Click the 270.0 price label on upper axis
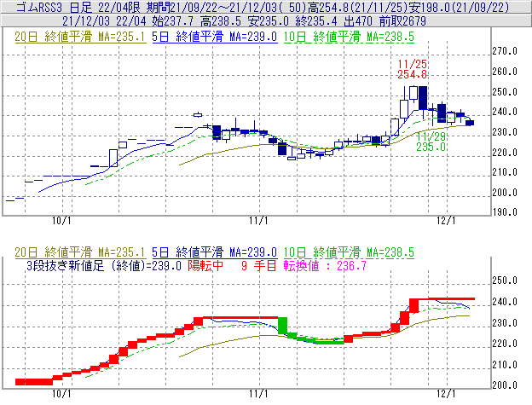Viewport: 532px width, 405px height. click(x=505, y=51)
